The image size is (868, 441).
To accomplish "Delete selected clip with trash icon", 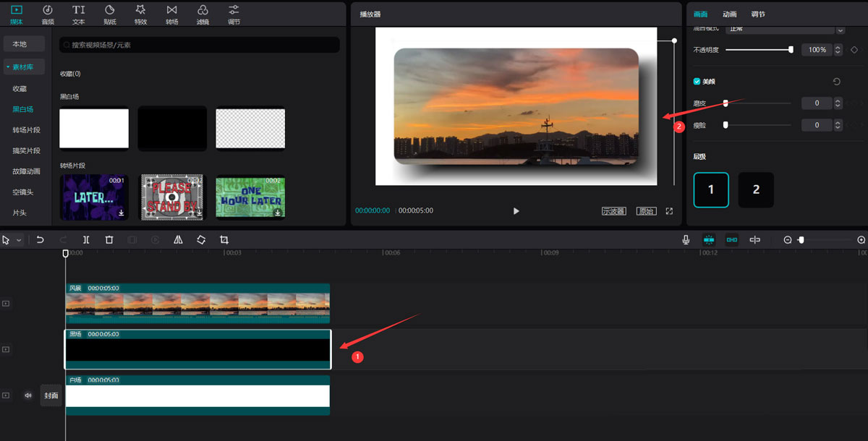I will [109, 240].
